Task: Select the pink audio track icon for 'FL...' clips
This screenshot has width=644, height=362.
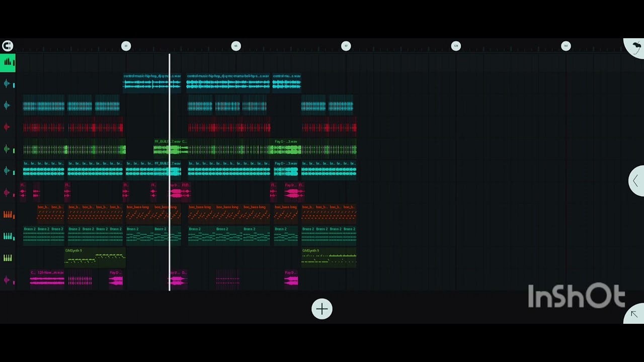Action: point(8,193)
